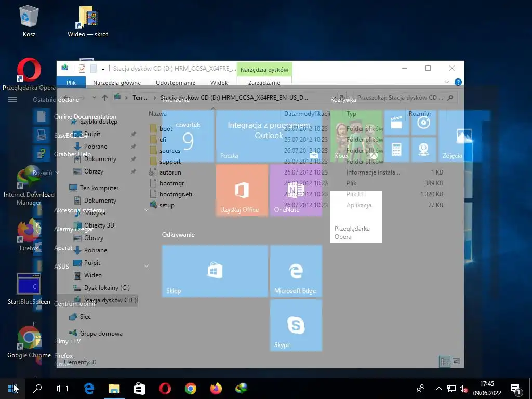Launch Chrome from the taskbar
532x399 pixels.
[190, 389]
